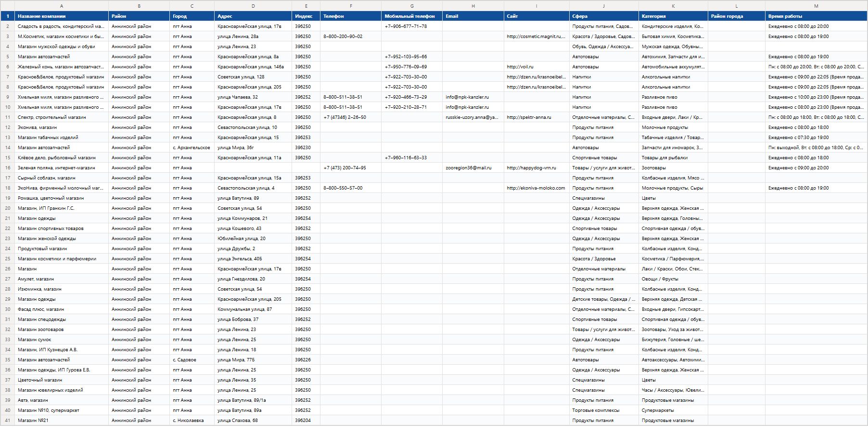The height and width of the screenshot is (434, 868).
Task: Click the 'Индекс' header cell
Action: (x=306, y=16)
